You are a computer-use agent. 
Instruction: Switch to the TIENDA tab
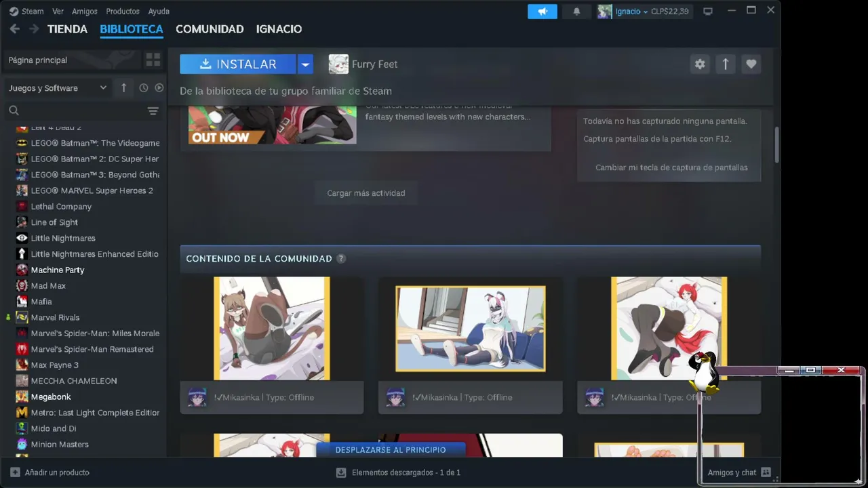pos(67,29)
